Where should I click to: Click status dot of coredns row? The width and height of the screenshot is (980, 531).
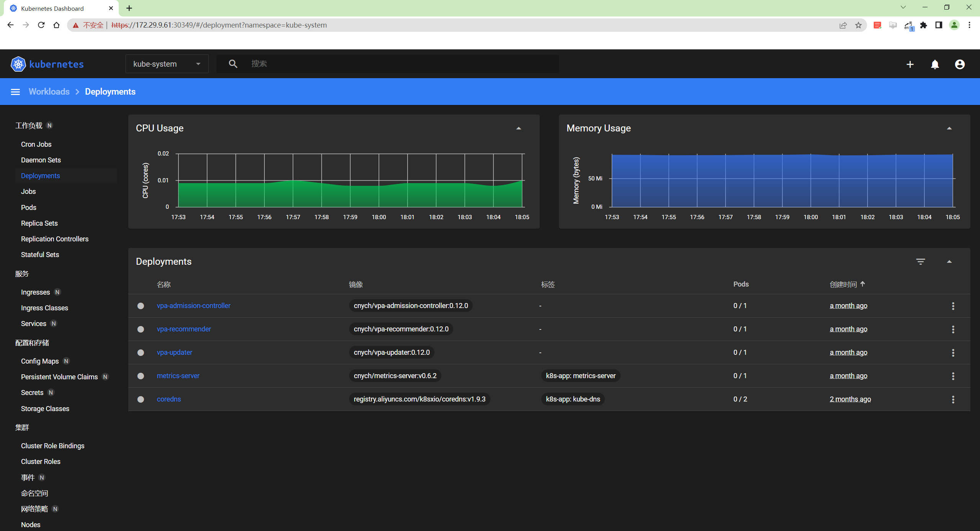coord(140,399)
